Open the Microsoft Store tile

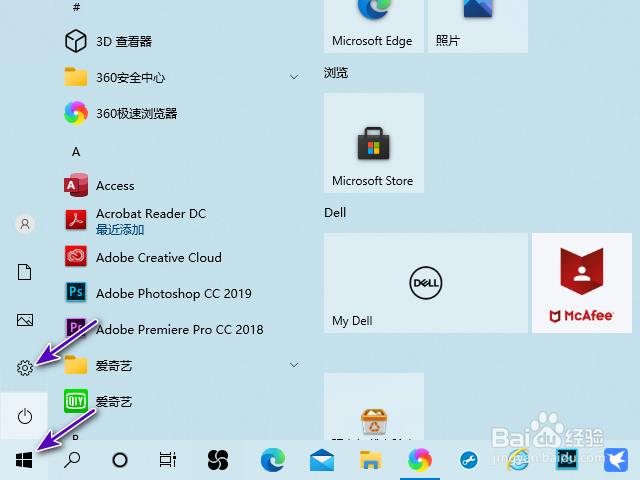tap(374, 143)
